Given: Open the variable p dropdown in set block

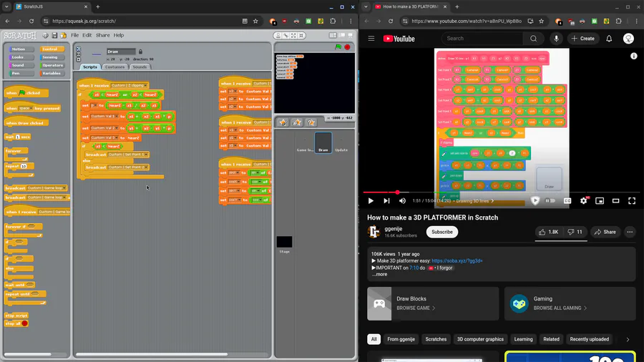Looking at the screenshot, I should (94, 105).
